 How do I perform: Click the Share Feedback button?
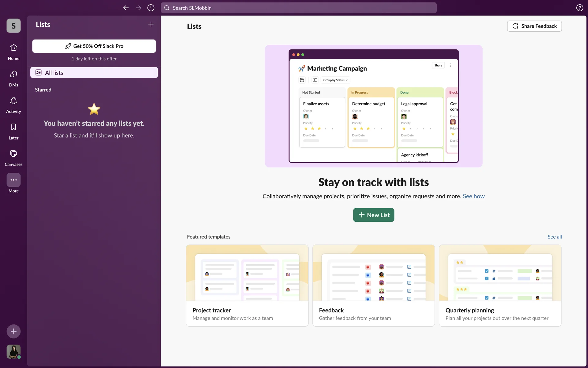tap(534, 26)
